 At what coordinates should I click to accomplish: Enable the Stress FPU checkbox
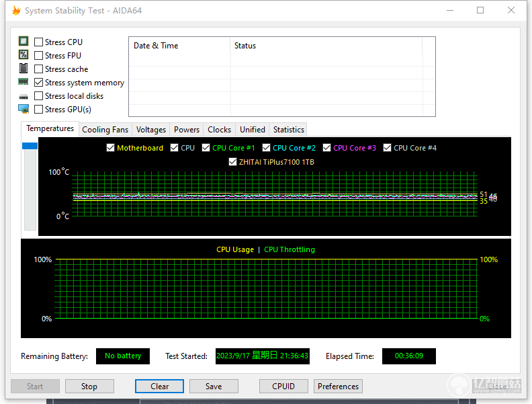point(39,55)
